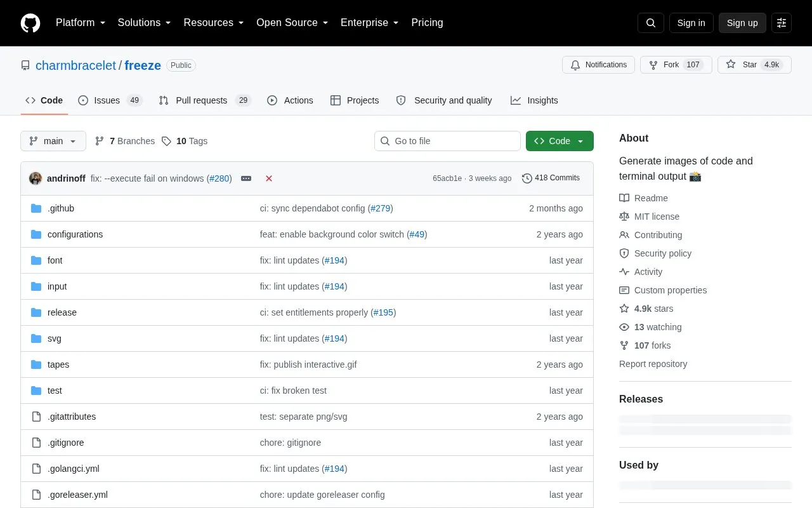Image resolution: width=812 pixels, height=508 pixels.
Task: Click the Pricing link
Action: click(x=427, y=23)
